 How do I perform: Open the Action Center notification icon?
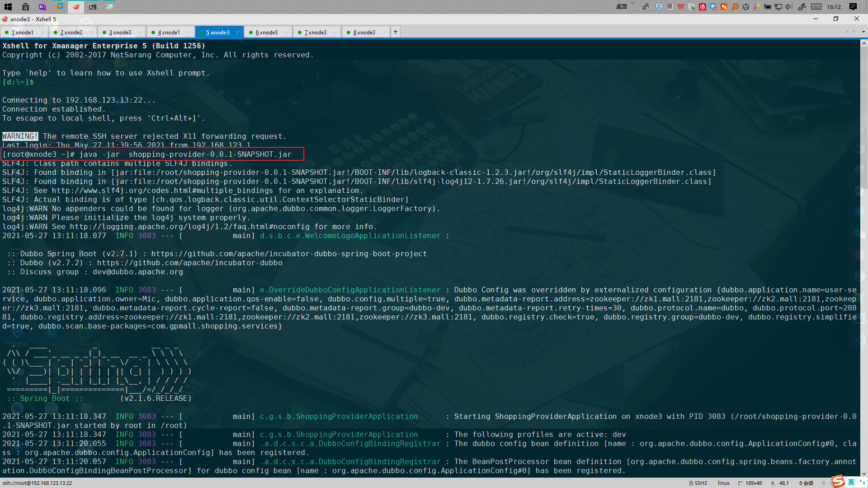click(853, 7)
